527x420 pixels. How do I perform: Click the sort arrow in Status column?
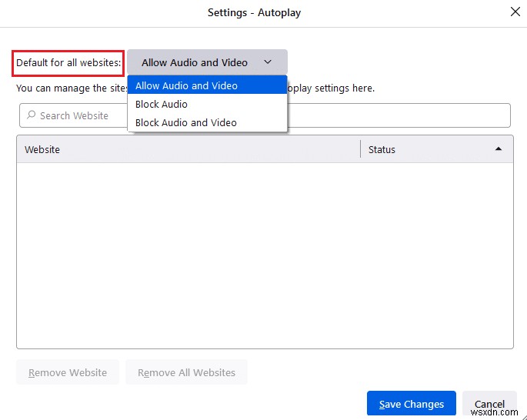click(x=498, y=149)
